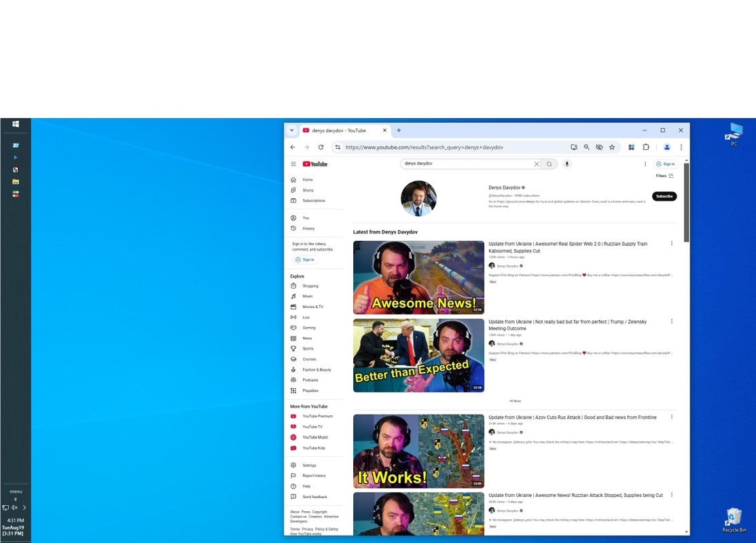This screenshot has width=756, height=543.
Task: Click the sidebar Sign in button
Action: tap(305, 260)
